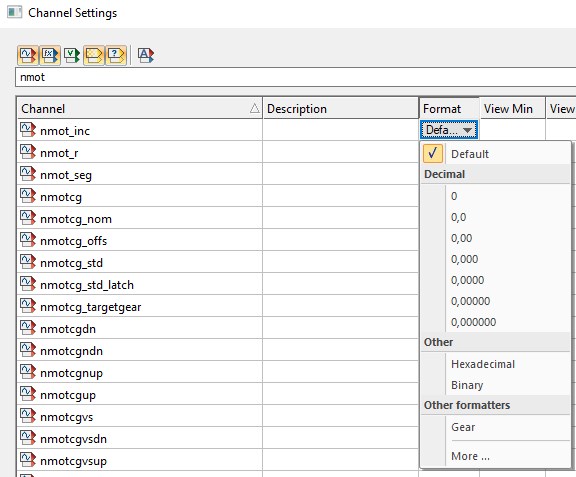
Task: Click the Channel Settings window icon
Action: click(14, 12)
